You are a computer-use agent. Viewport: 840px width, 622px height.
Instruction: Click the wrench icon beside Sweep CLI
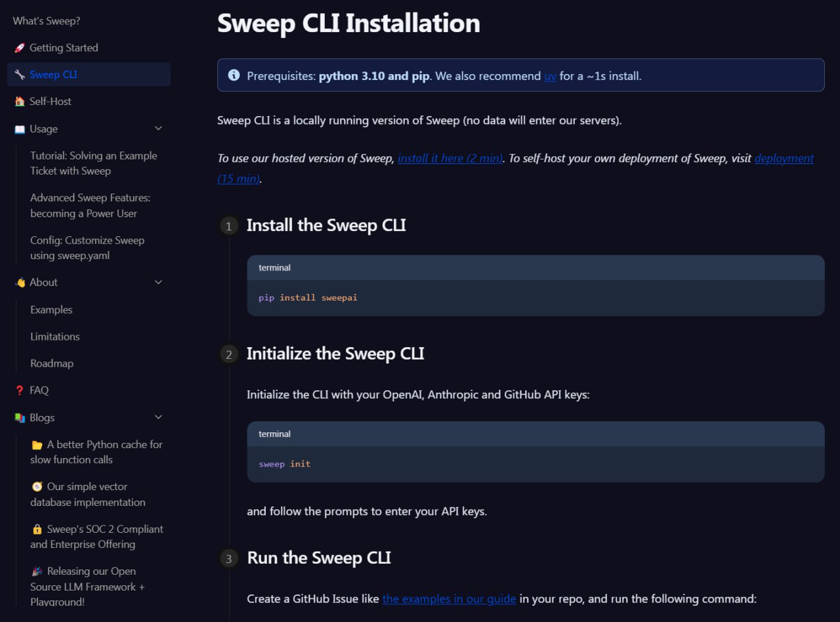20,75
